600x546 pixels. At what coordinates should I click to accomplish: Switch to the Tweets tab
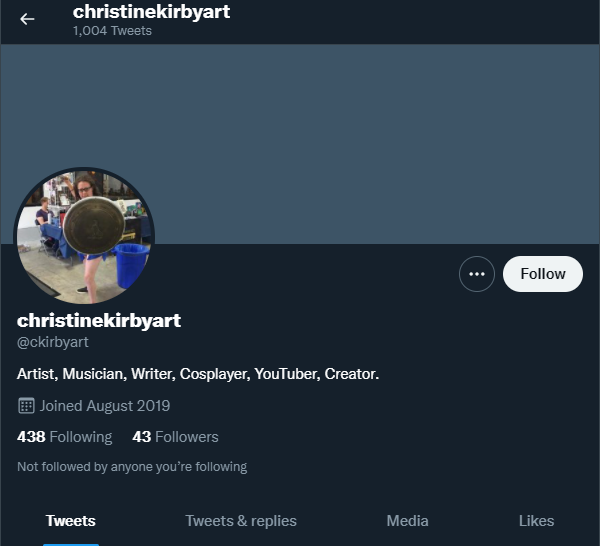[x=71, y=521]
